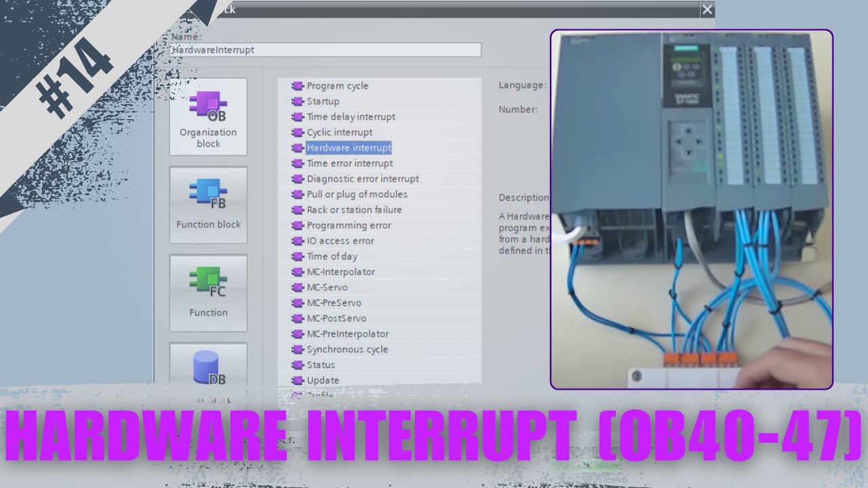
Task: Select 'Update' list entry
Action: (x=323, y=381)
